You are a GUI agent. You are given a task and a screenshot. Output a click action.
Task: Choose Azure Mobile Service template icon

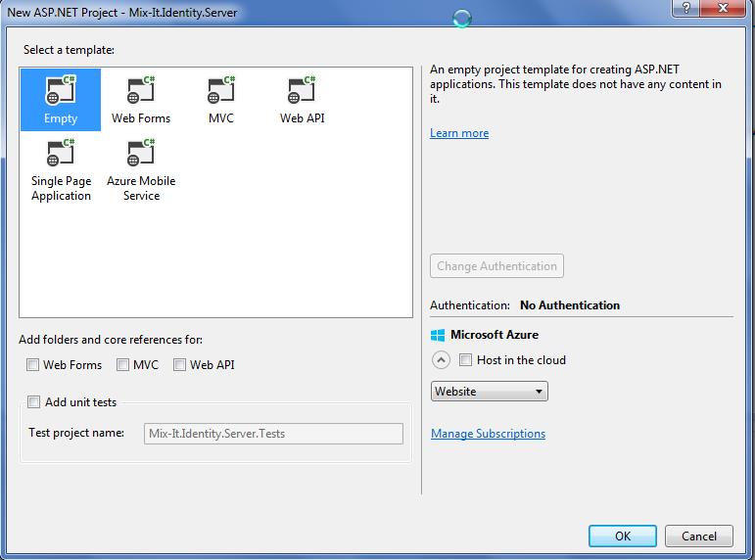tap(141, 153)
